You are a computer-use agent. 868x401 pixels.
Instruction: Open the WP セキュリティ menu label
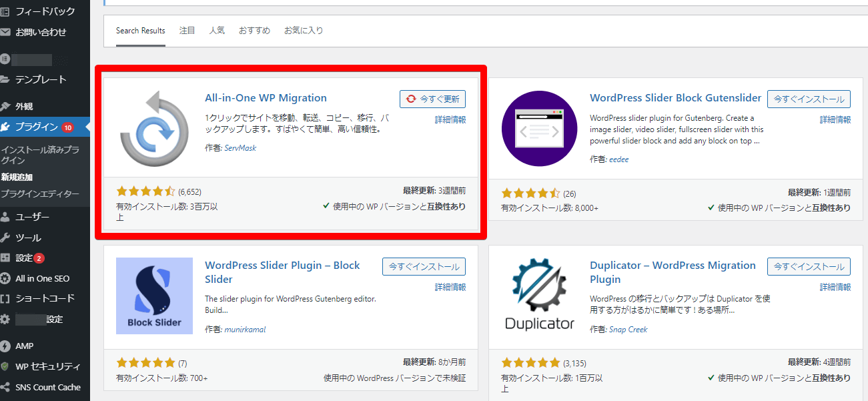48,366
